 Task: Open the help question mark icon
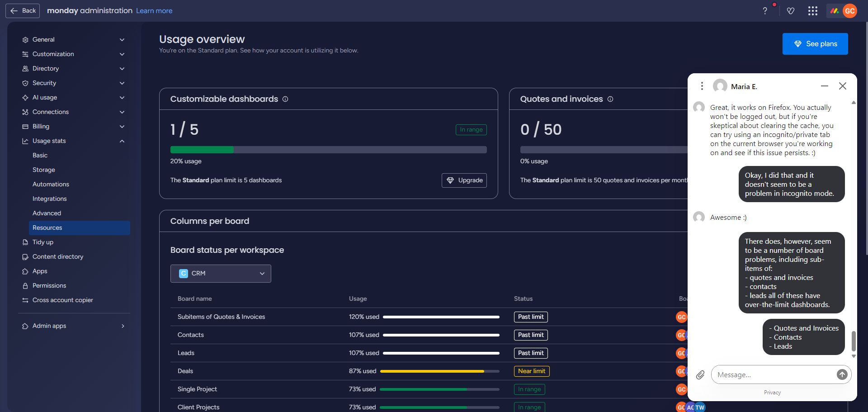(x=765, y=11)
